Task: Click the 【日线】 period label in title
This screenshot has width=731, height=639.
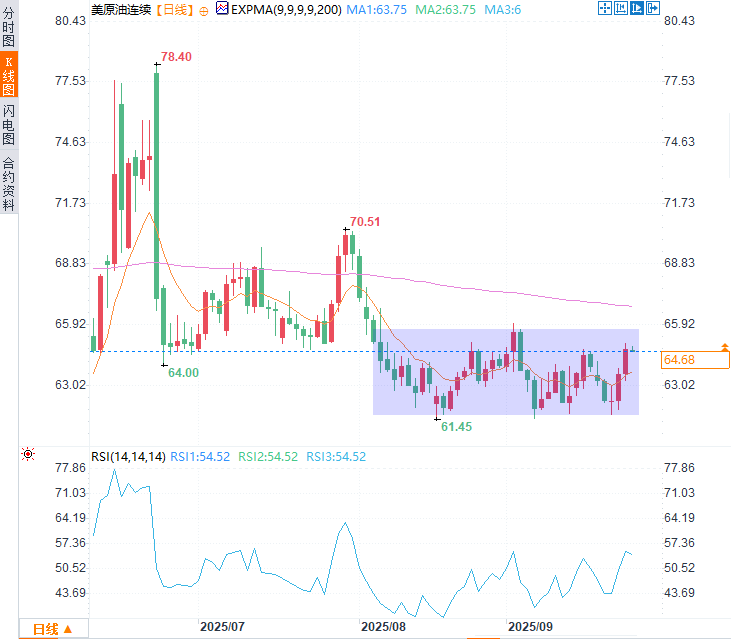Action: click(x=175, y=10)
